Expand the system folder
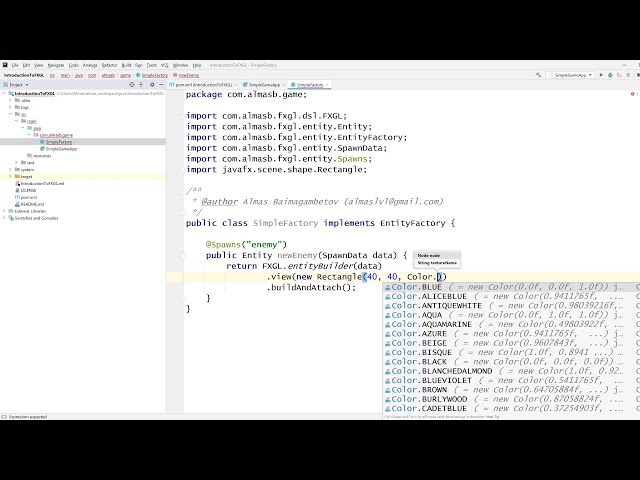Viewport: 640px width, 480px height. tap(10, 169)
